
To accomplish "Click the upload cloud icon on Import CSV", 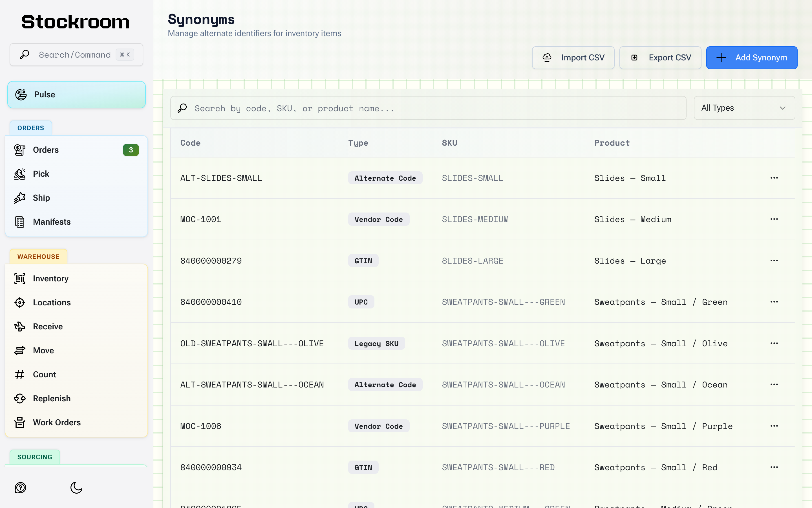I will (547, 58).
